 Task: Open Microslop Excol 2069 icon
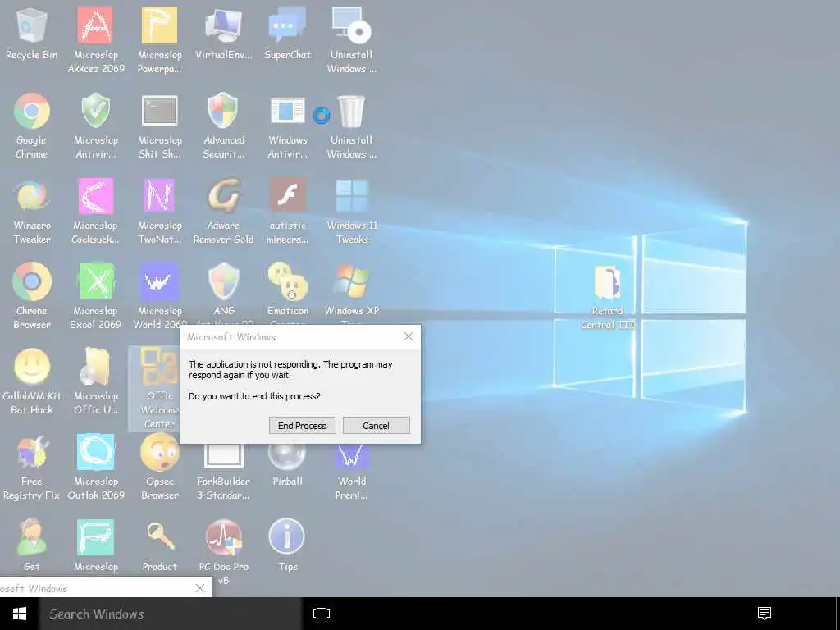[x=95, y=281]
